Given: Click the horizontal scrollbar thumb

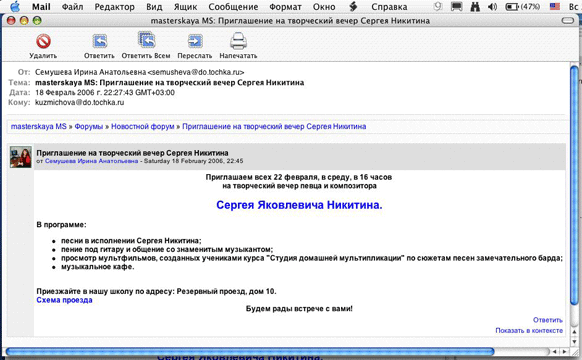Looking at the screenshot, I should (250, 351).
